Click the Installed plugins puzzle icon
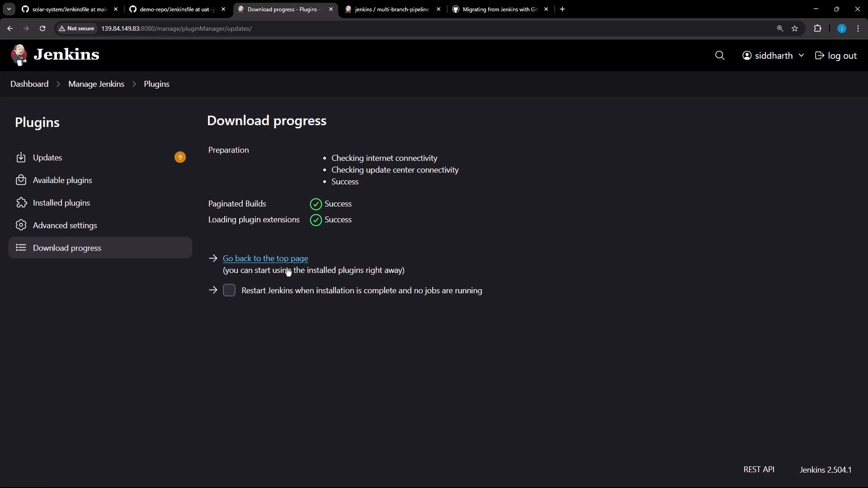Screen dimensions: 868x488 (x=21, y=203)
